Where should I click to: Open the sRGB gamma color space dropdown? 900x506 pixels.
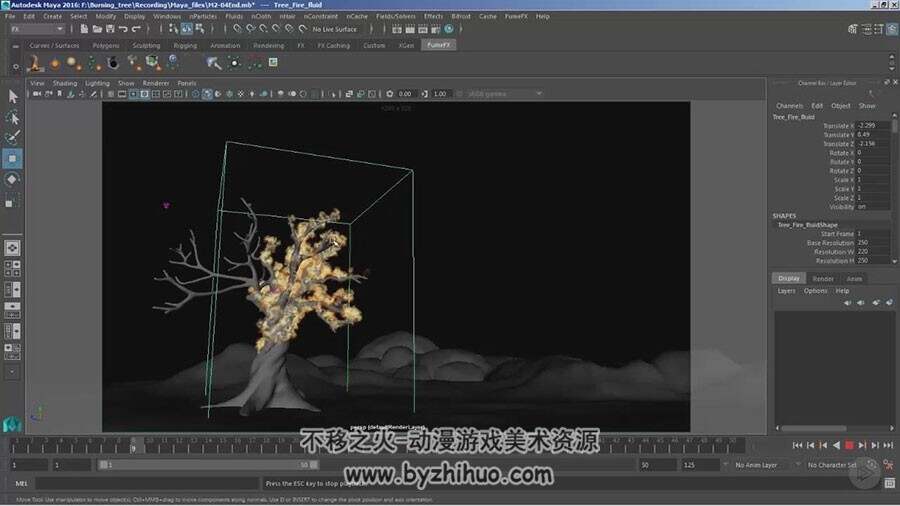(504, 94)
